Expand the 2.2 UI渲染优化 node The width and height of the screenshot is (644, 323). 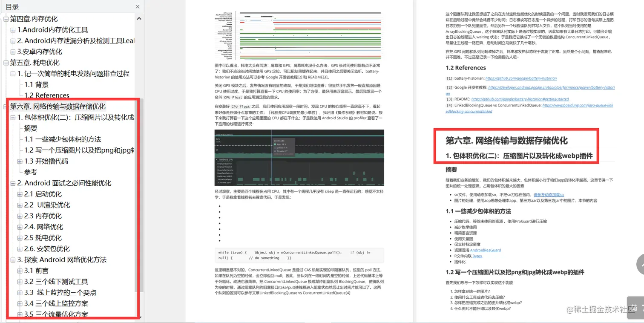pyautogui.click(x=20, y=205)
